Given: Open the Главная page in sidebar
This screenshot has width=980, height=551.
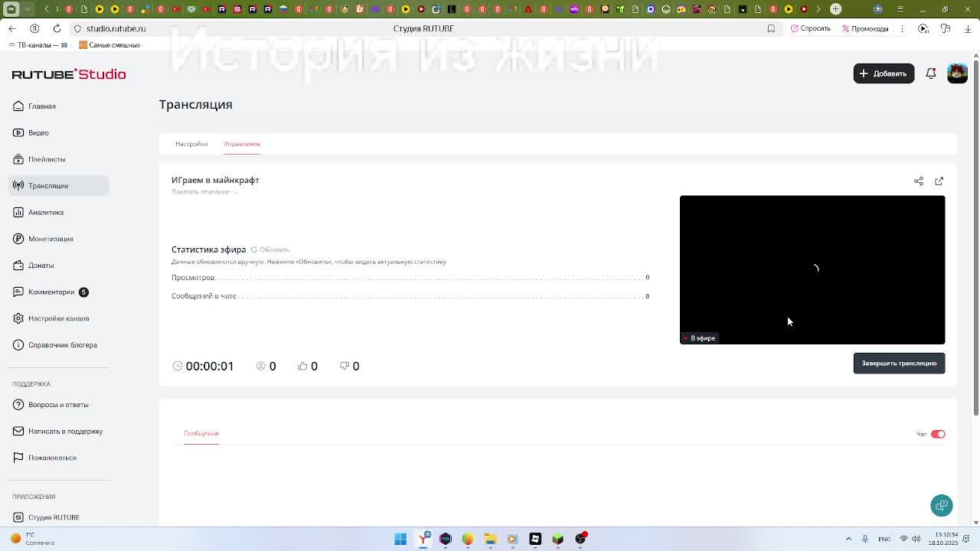Looking at the screenshot, I should [41, 106].
